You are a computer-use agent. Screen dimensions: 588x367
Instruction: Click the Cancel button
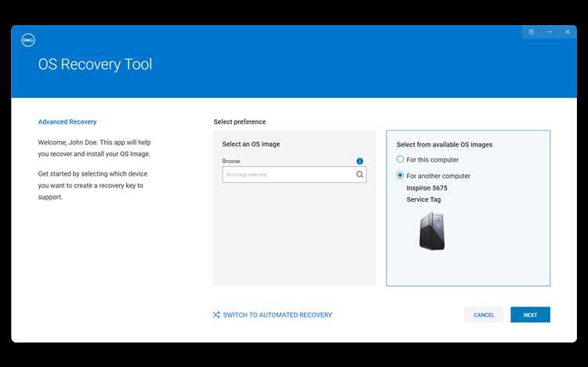coord(484,314)
